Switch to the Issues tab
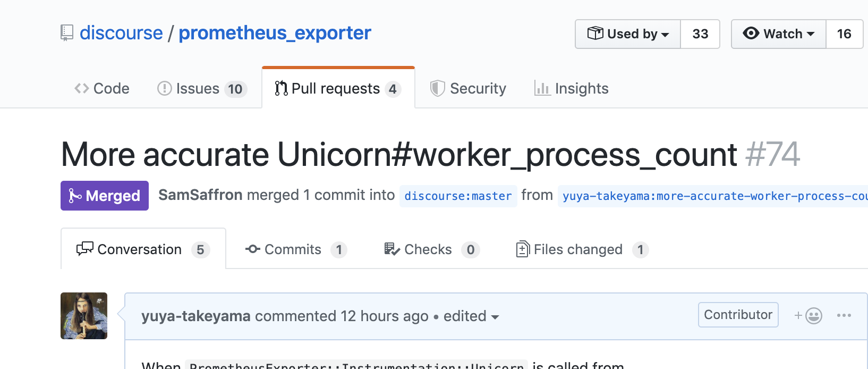 pyautogui.click(x=202, y=88)
